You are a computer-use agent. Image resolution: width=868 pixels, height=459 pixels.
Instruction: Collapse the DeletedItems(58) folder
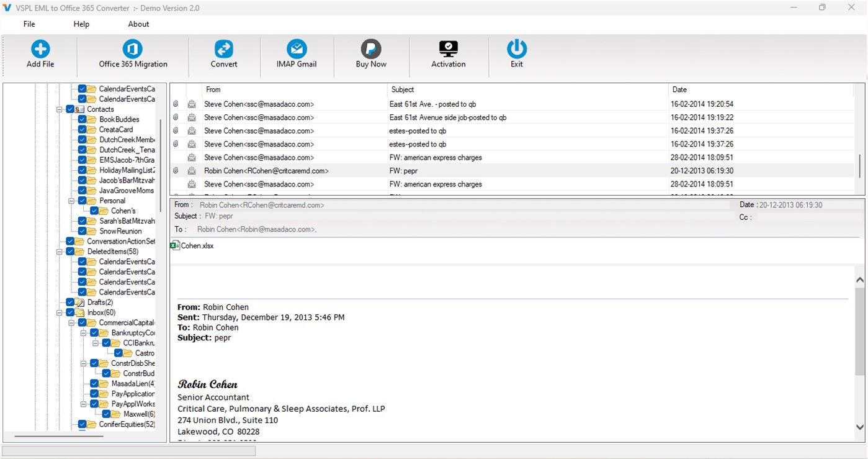tap(60, 251)
